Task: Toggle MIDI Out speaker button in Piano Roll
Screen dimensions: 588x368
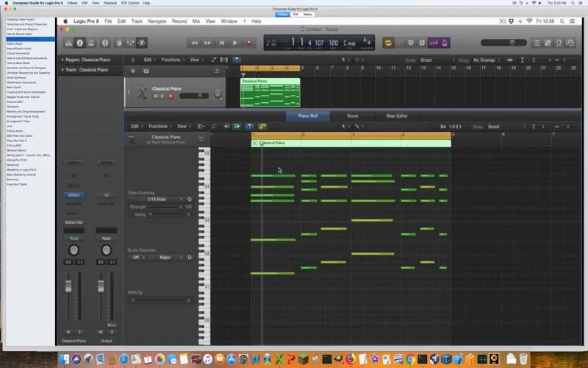Action: (x=226, y=127)
